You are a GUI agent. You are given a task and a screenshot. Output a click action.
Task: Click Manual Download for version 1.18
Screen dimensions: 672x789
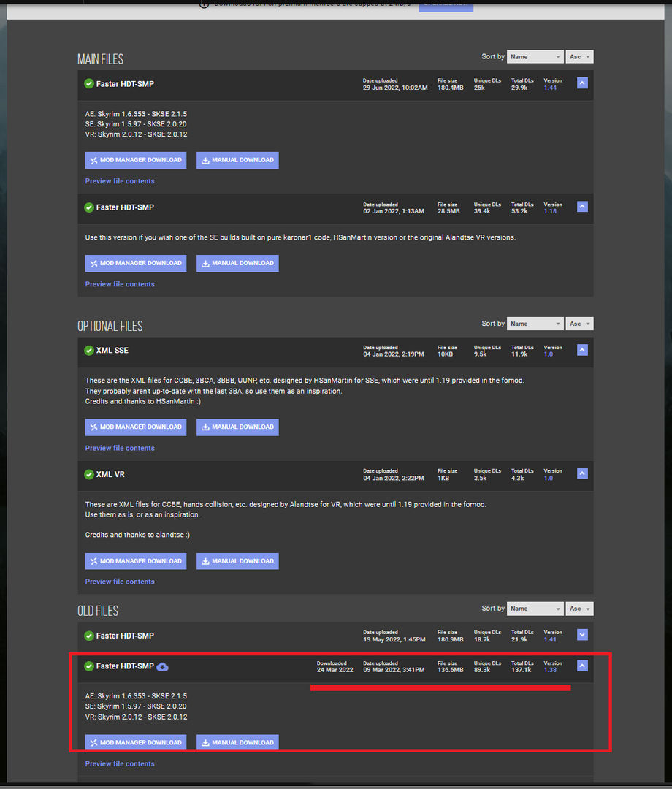point(237,264)
